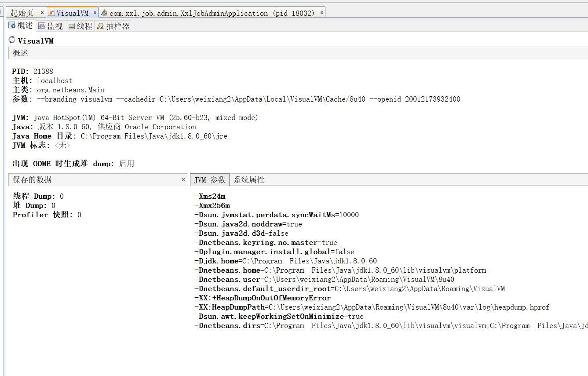This screenshot has height=376, width=588.
Task: Click the Java 版本 1.8.0_60 line
Action: point(104,127)
